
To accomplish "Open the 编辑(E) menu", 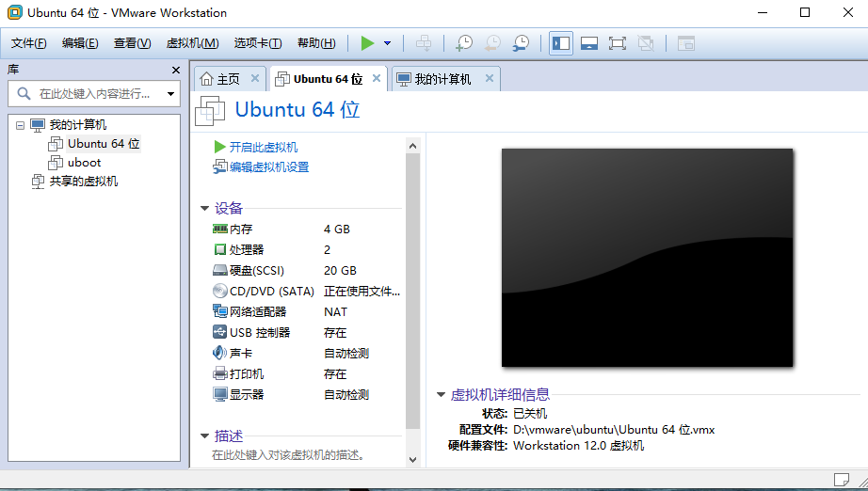I will 80,43.
